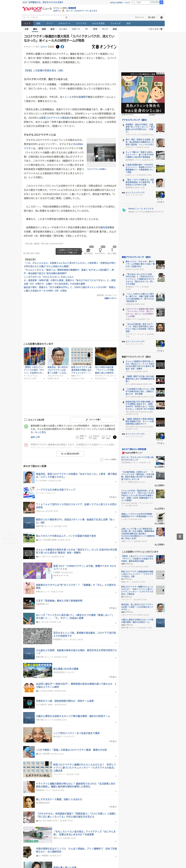
Task: Close the ロキソニンS advertisement
Action: click(x=164, y=73)
